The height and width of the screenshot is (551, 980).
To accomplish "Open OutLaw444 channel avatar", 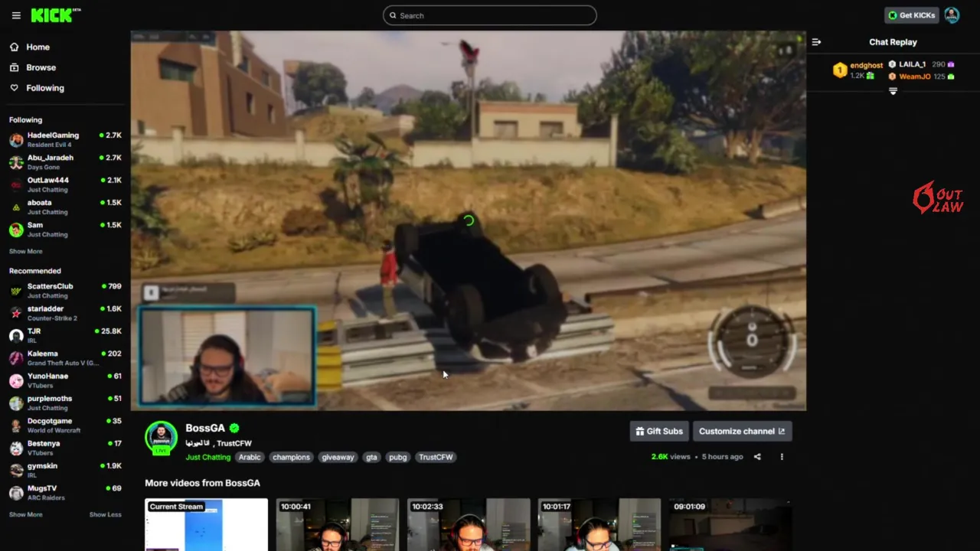I will point(16,184).
